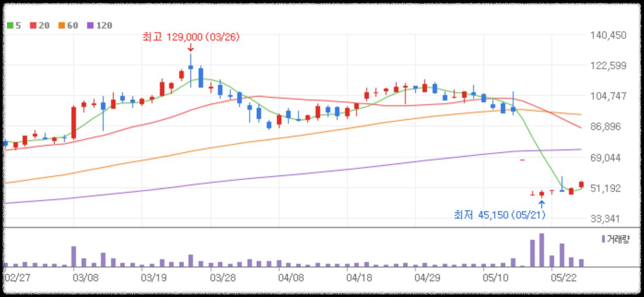Click the last red candlestick on the chart
This screenshot has width=644, height=297.
[581, 184]
